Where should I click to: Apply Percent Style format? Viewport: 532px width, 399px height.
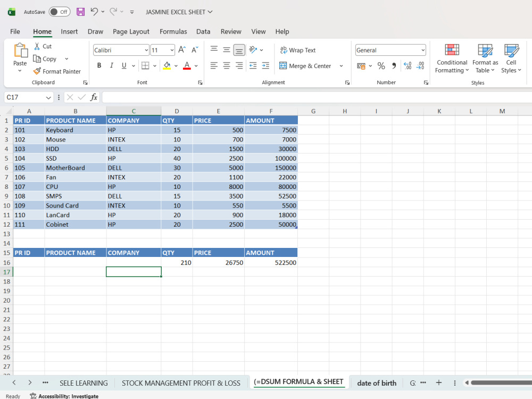pyautogui.click(x=381, y=66)
